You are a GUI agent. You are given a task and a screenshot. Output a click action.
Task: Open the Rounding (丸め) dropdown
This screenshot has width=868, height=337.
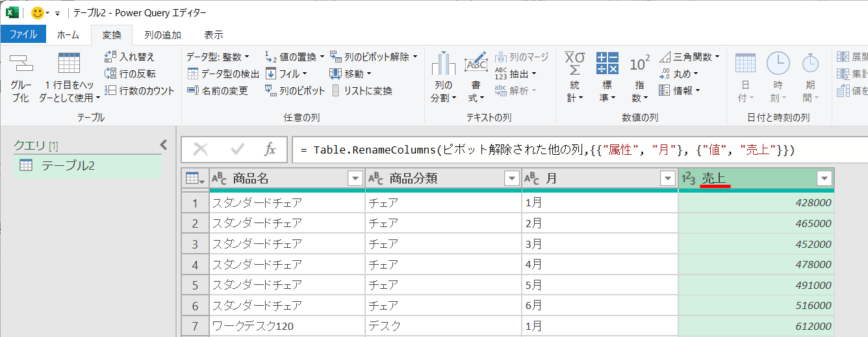point(678,74)
